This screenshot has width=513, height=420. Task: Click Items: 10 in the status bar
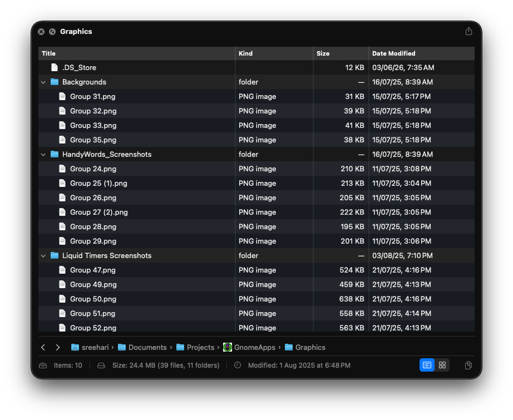point(68,365)
